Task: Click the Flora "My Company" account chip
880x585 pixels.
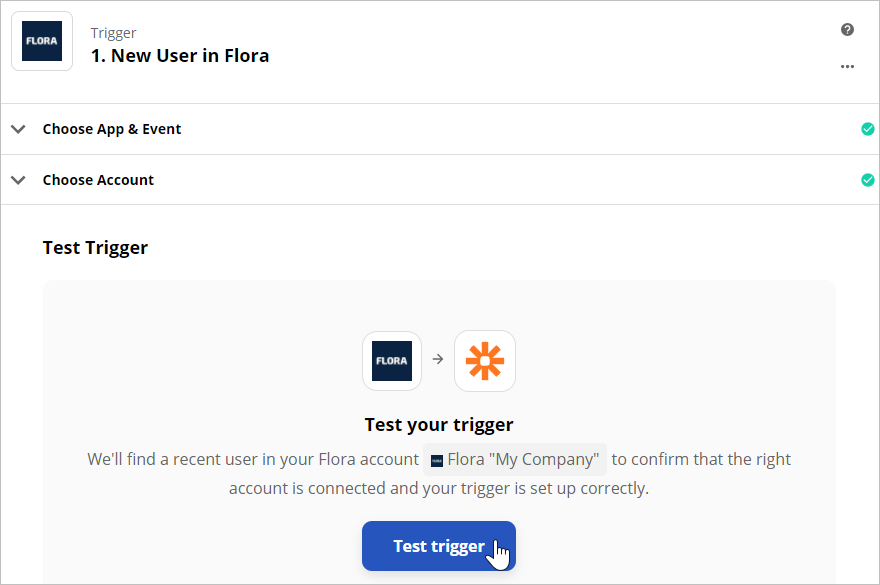Action: 515,459
